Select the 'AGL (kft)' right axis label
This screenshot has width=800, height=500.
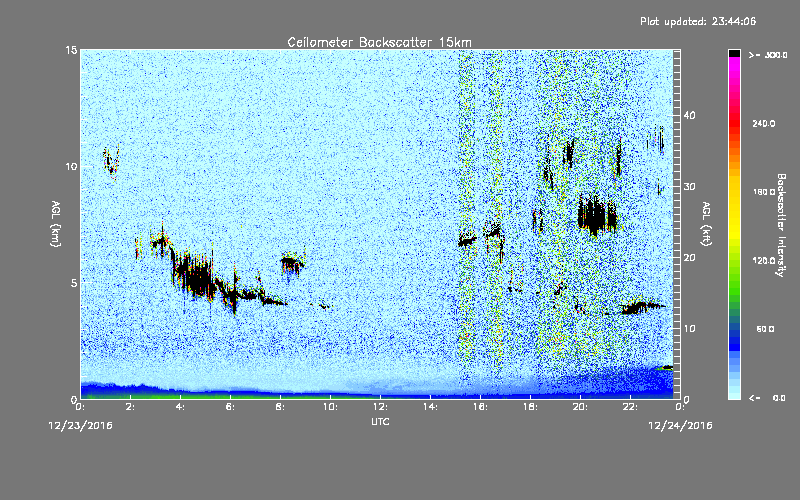click(706, 223)
